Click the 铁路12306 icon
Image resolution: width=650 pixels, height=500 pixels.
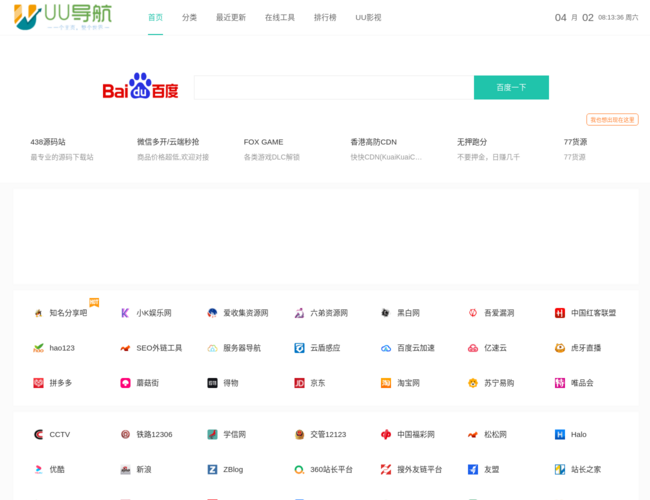[125, 434]
